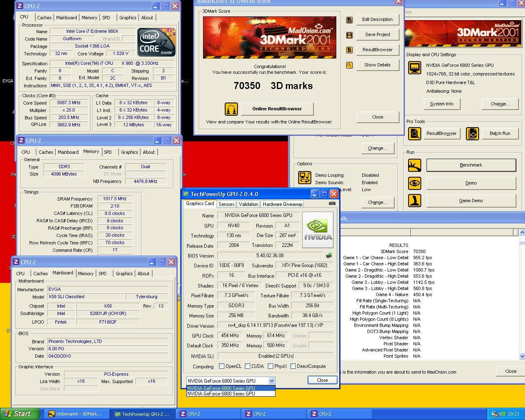Viewport: 525px width, 420px height.
Task: Click the Batch Run icon
Action: coord(472,133)
